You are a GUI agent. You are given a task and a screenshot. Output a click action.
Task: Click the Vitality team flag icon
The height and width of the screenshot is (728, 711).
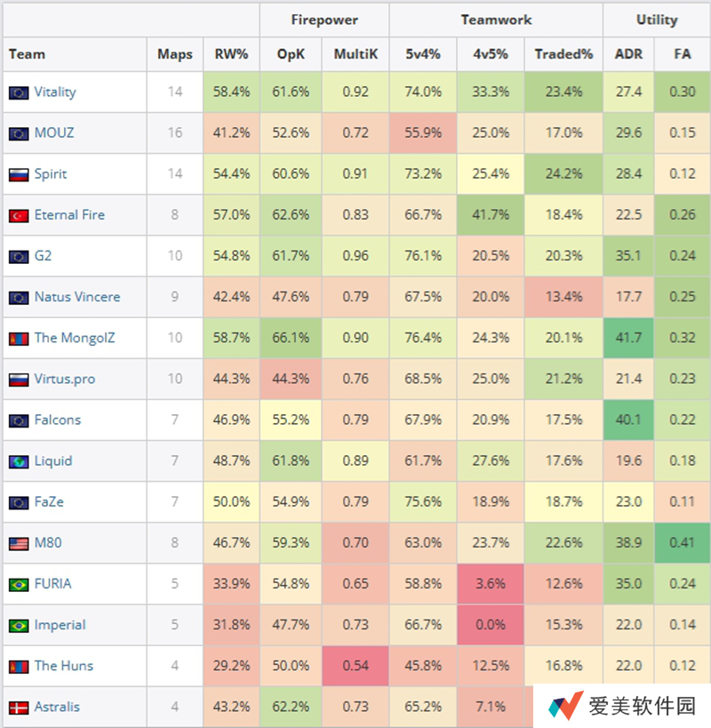[x=19, y=92]
